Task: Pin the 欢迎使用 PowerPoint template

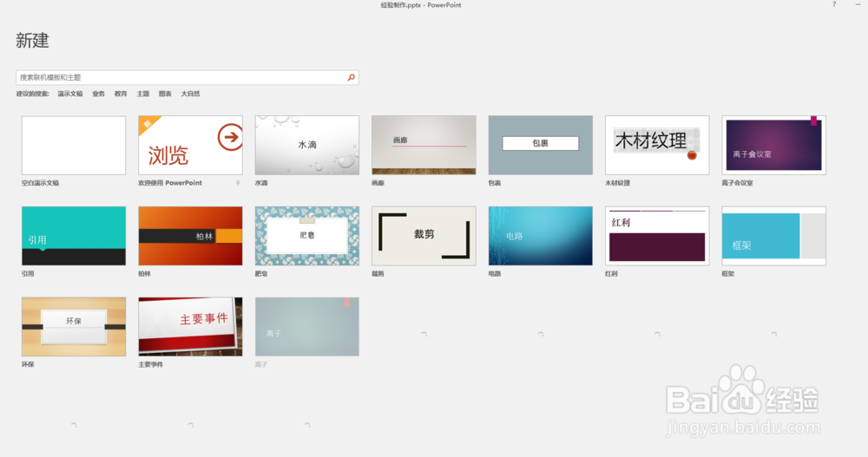Action: pyautogui.click(x=238, y=183)
